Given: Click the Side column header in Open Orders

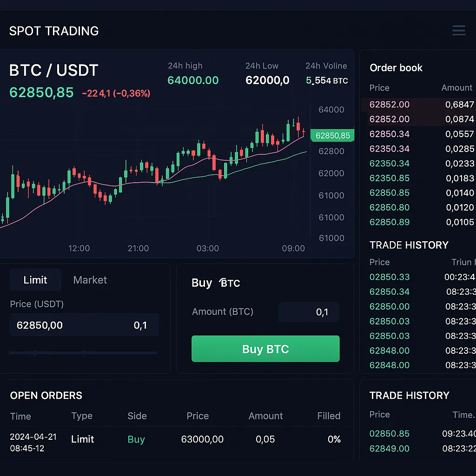Looking at the screenshot, I should click(x=137, y=416).
